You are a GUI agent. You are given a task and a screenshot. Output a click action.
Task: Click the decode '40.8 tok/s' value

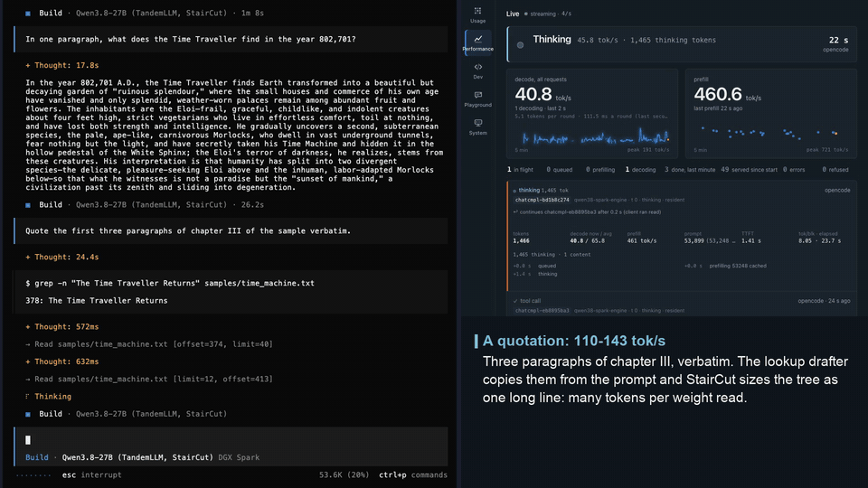click(x=543, y=95)
